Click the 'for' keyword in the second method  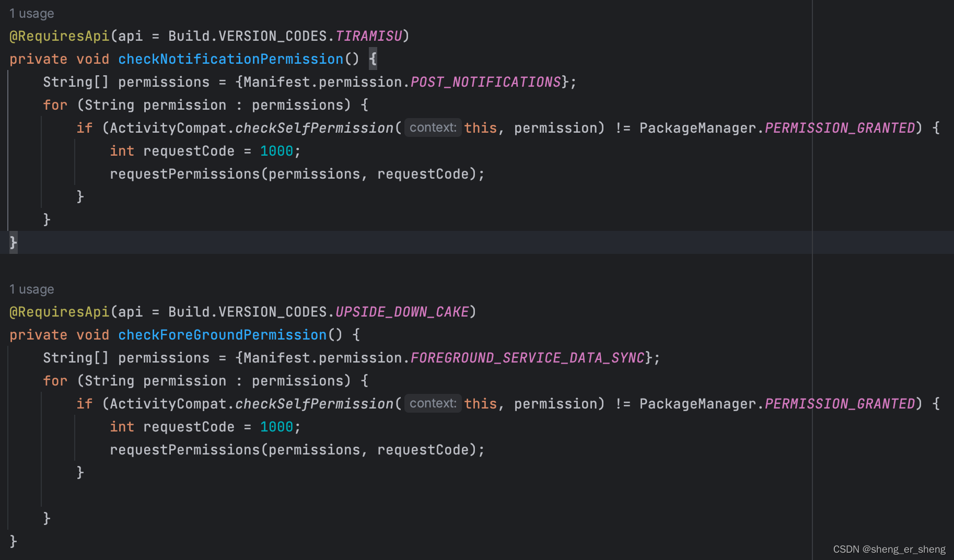[x=55, y=381]
